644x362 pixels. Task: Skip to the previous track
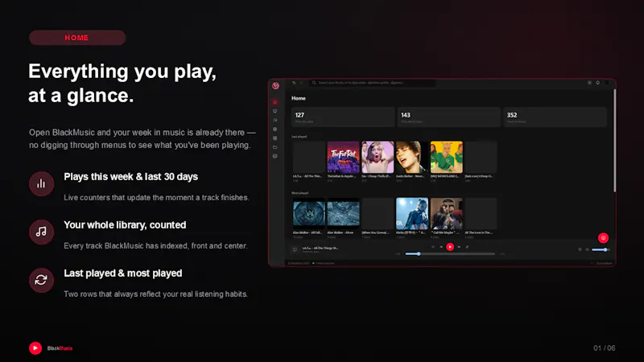point(441,247)
